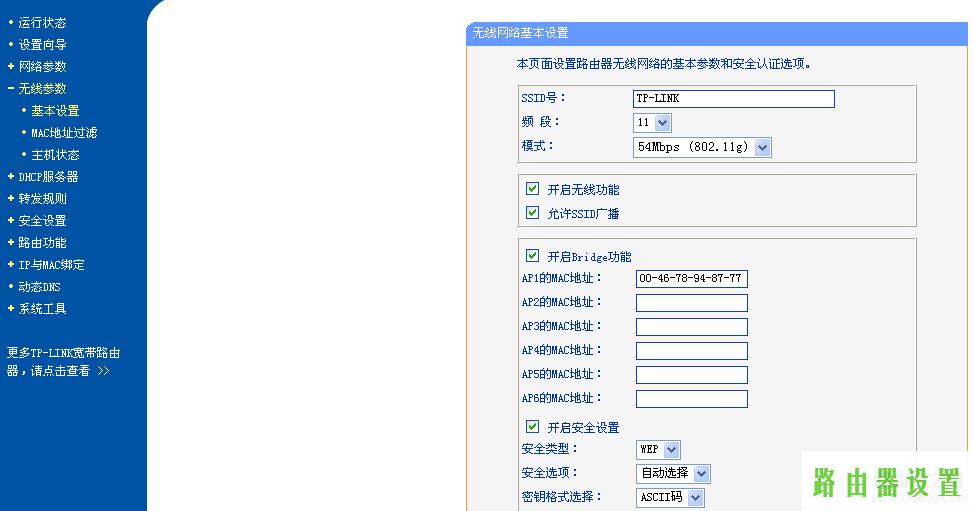Image resolution: width=974 pixels, height=511 pixels.
Task: Select MAC地址过滤 submenu item
Action: pyautogui.click(x=64, y=133)
